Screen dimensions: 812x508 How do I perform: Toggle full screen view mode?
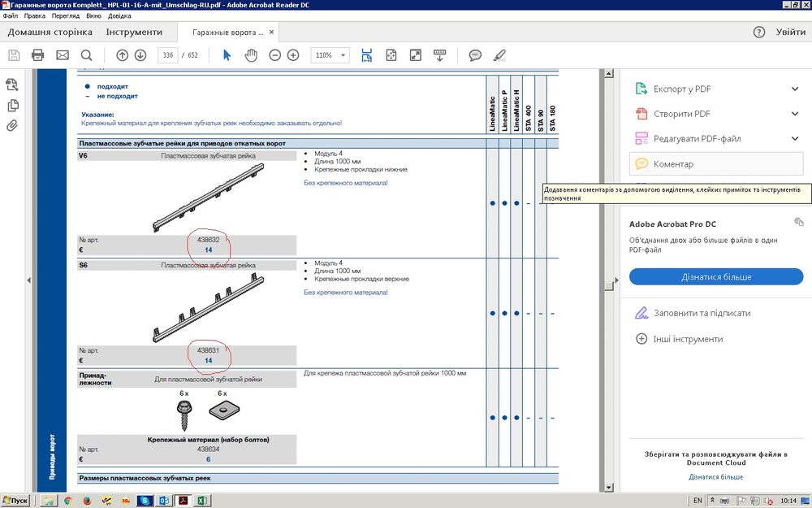pyautogui.click(x=416, y=55)
